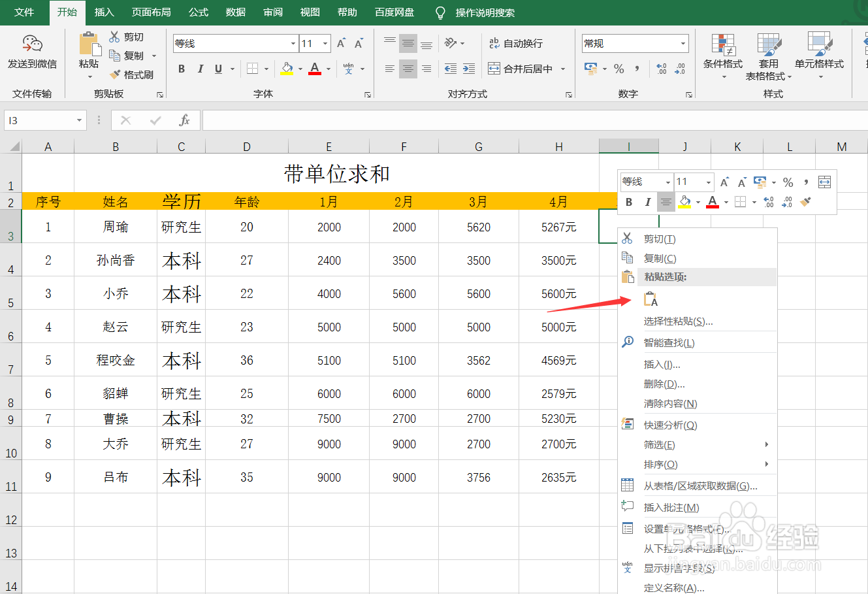
Task: Switch to the 插入 ribbon tab
Action: click(x=104, y=12)
